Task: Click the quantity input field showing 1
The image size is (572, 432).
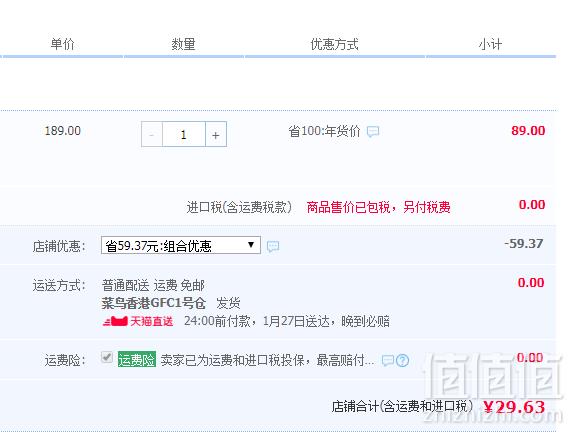Action: pos(184,135)
